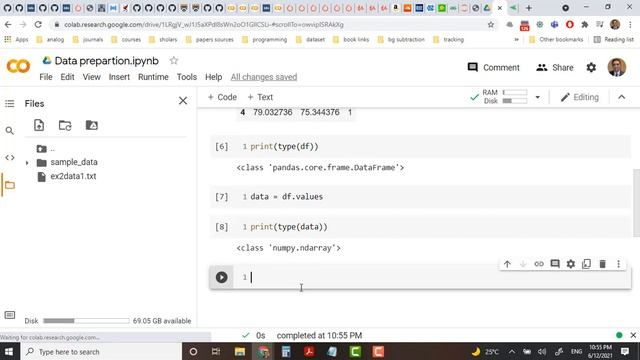Open File Explorer from taskbar
The height and width of the screenshot is (360, 640).
pos(240,351)
